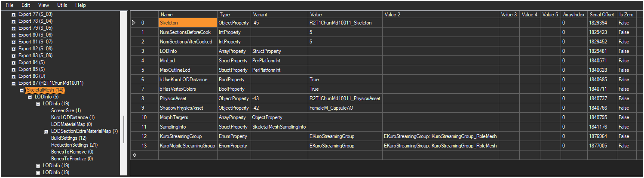644x178 pixels.
Task: Click the new row marker icon
Action: (x=134, y=155)
